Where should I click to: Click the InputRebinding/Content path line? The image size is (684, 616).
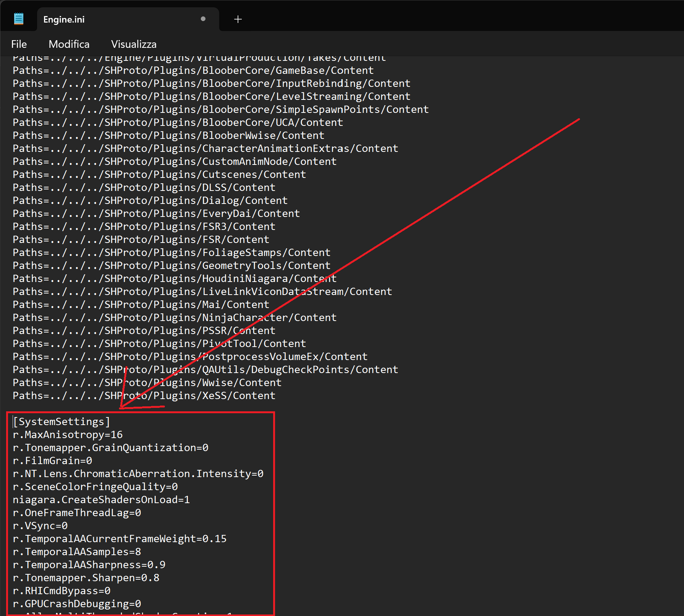[x=212, y=83]
